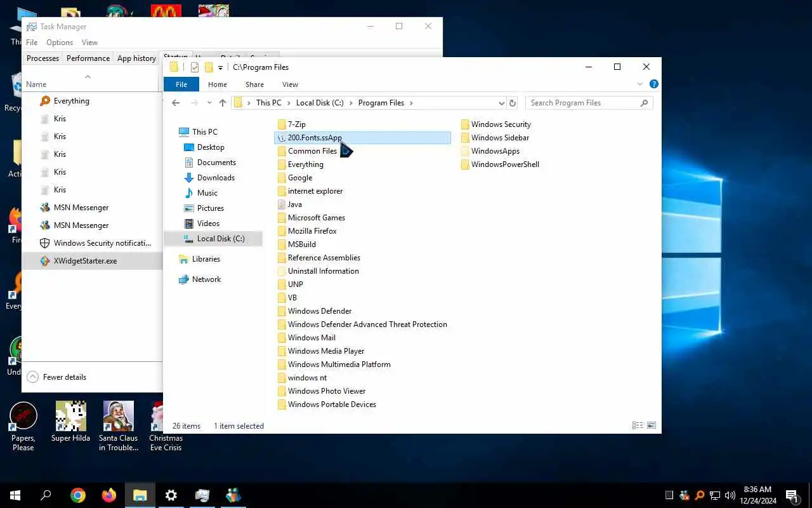The image size is (812, 508).
Task: Expand the This PC breadcrumb chevron
Action: point(289,103)
